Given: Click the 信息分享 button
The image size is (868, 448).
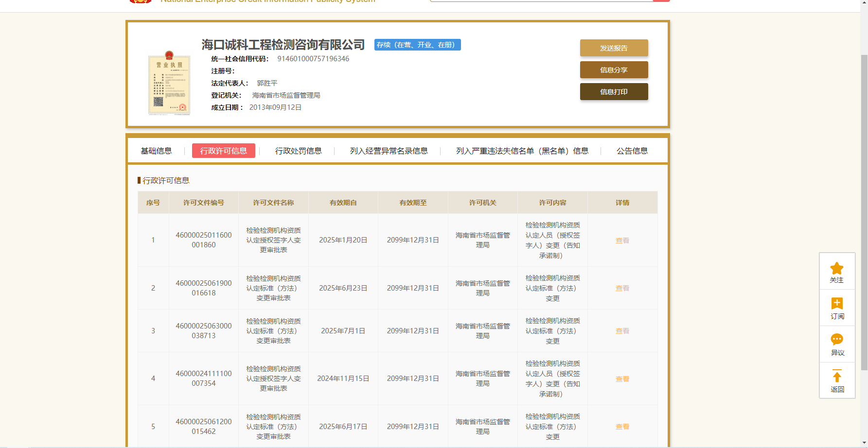Looking at the screenshot, I should (x=614, y=70).
